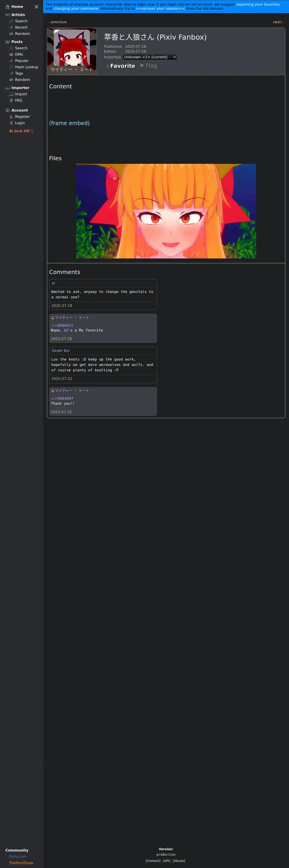Open Hash Lookup page
The image size is (289, 868).
tap(27, 67)
